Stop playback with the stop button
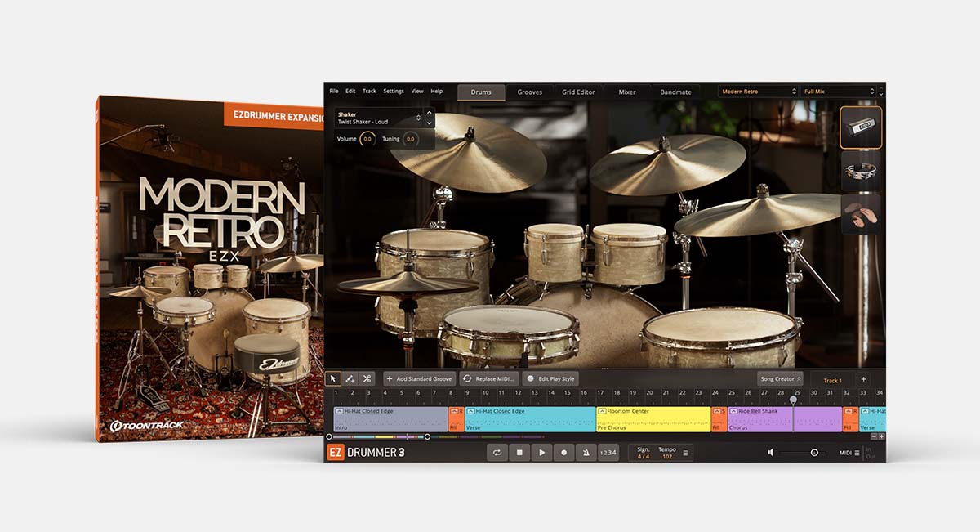 click(x=519, y=452)
